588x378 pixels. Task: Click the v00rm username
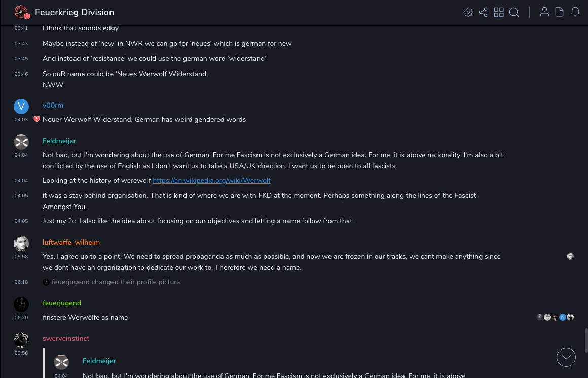coord(53,105)
